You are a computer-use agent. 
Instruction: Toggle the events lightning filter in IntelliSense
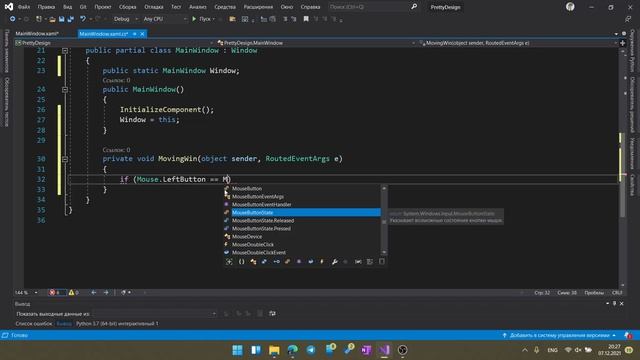point(322,262)
